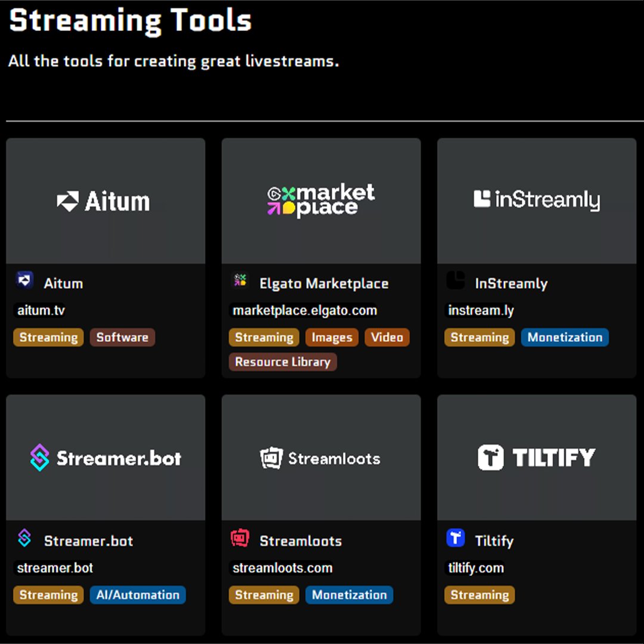
Task: Visit the tiltify.com URL
Action: pyautogui.click(x=476, y=568)
